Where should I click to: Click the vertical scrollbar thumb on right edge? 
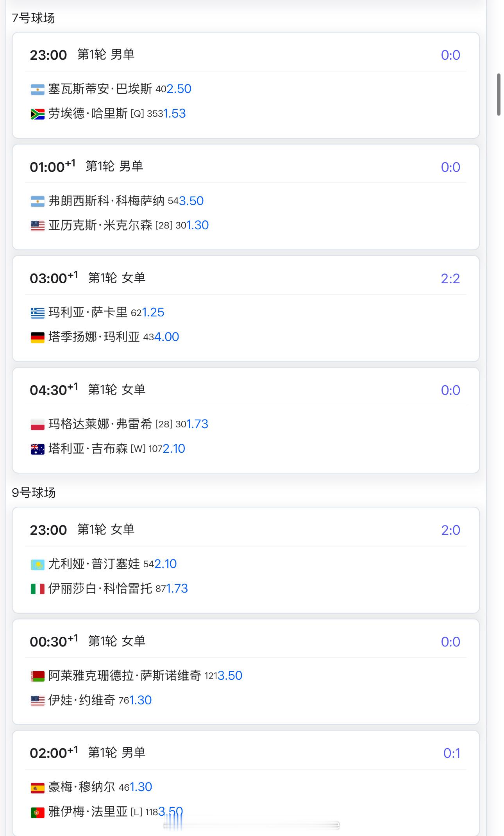[x=499, y=94]
